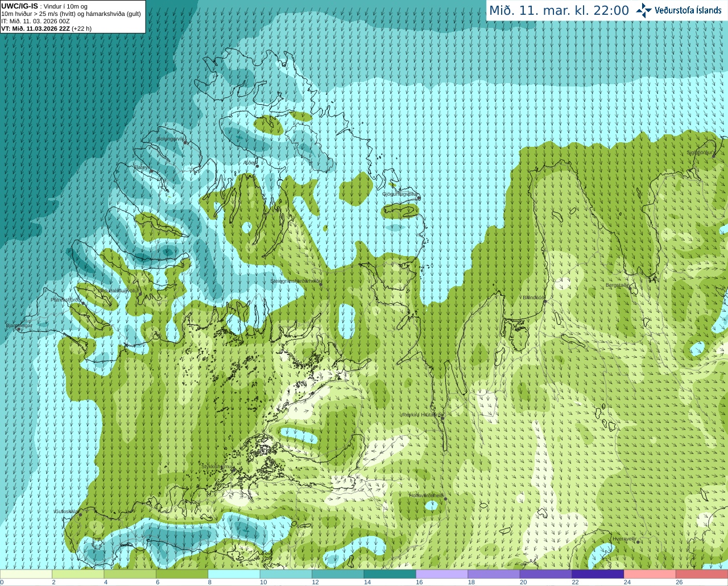Screen dimensions: 728x586
Task: Select the Gjögurflugvöllur station label
Action: tap(400, 194)
